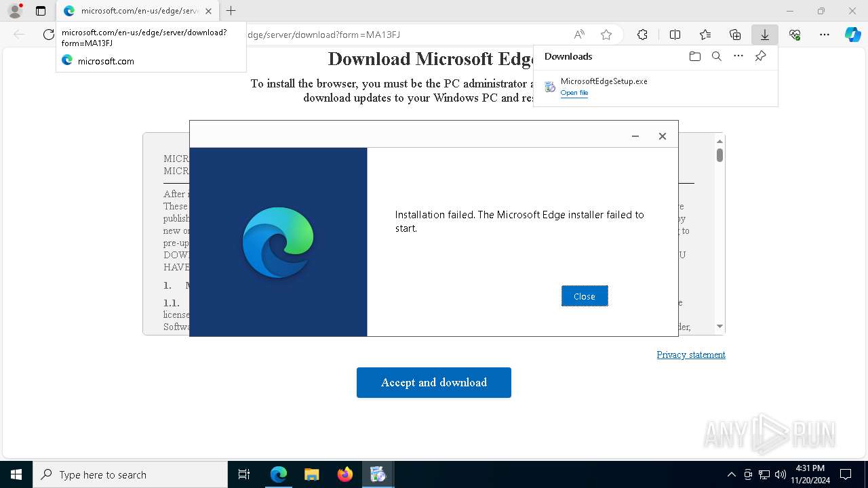Open the volume control in tray
868x488 pixels.
point(781,474)
